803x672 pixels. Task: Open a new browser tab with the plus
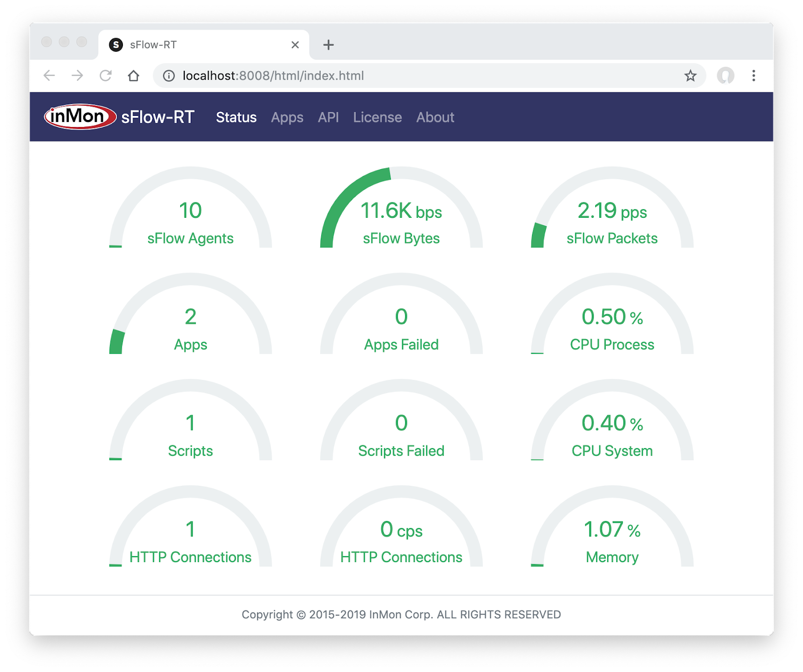[x=328, y=45]
